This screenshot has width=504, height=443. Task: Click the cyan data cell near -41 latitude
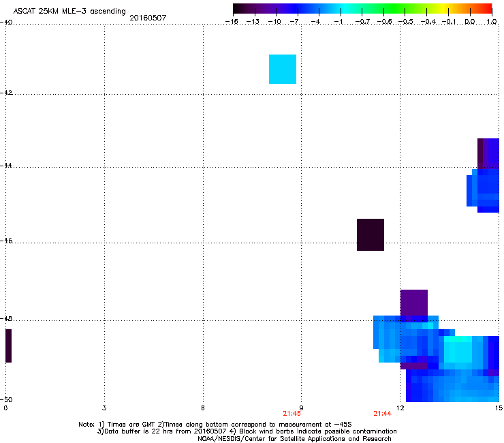(283, 69)
